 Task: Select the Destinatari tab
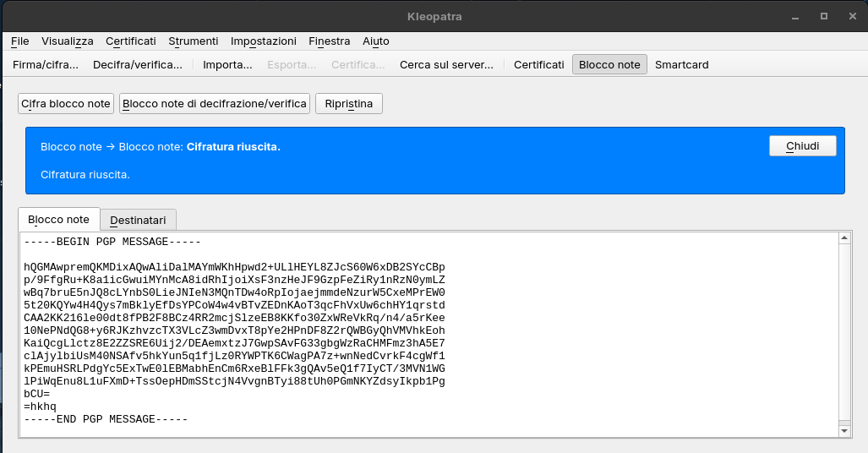click(139, 220)
